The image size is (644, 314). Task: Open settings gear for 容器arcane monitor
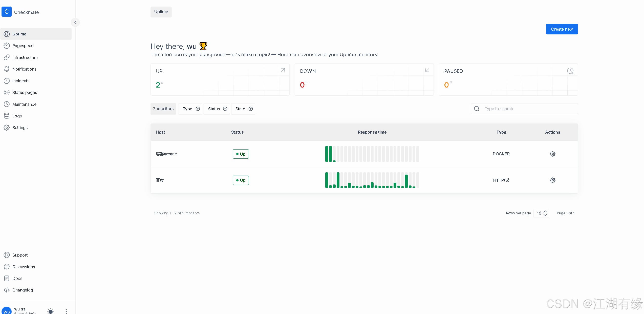552,154
